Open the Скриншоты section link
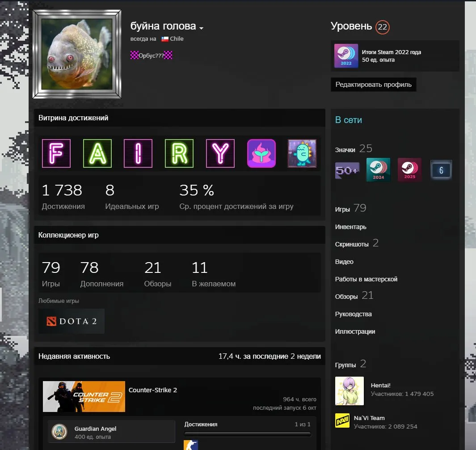476x450 pixels. (352, 244)
